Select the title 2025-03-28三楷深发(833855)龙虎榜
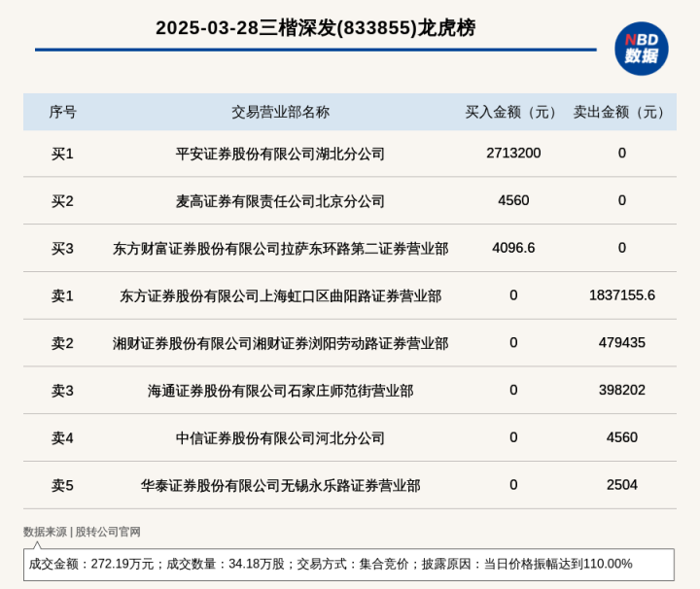700x589 pixels. click(316, 27)
